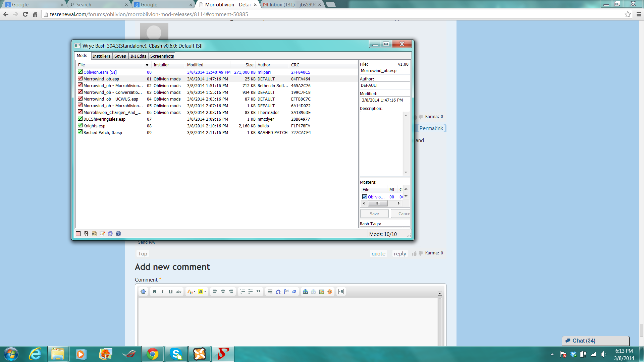Open Wrye Bash help question-mark icon
The image size is (644, 362).
(x=118, y=234)
